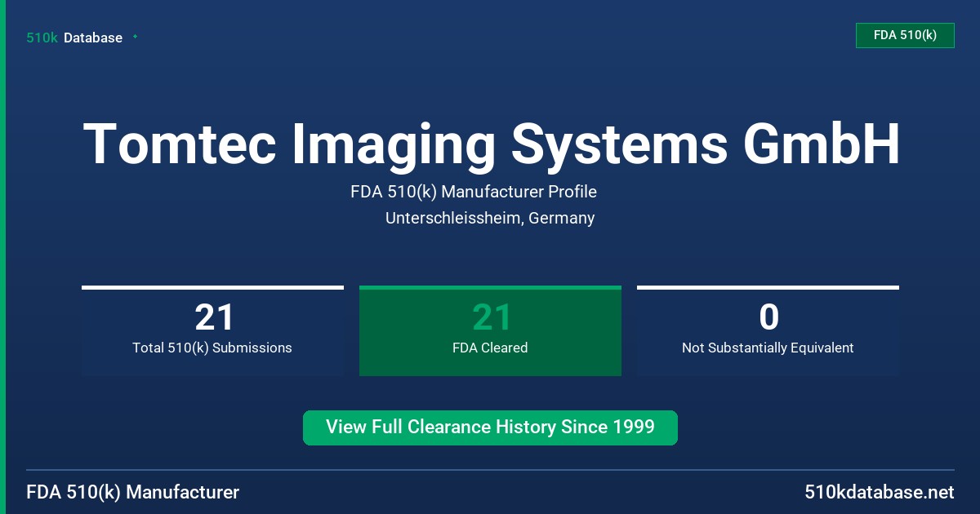The height and width of the screenshot is (514, 980).
Task: Click the 510kdatabase.net site link
Action: click(x=879, y=492)
